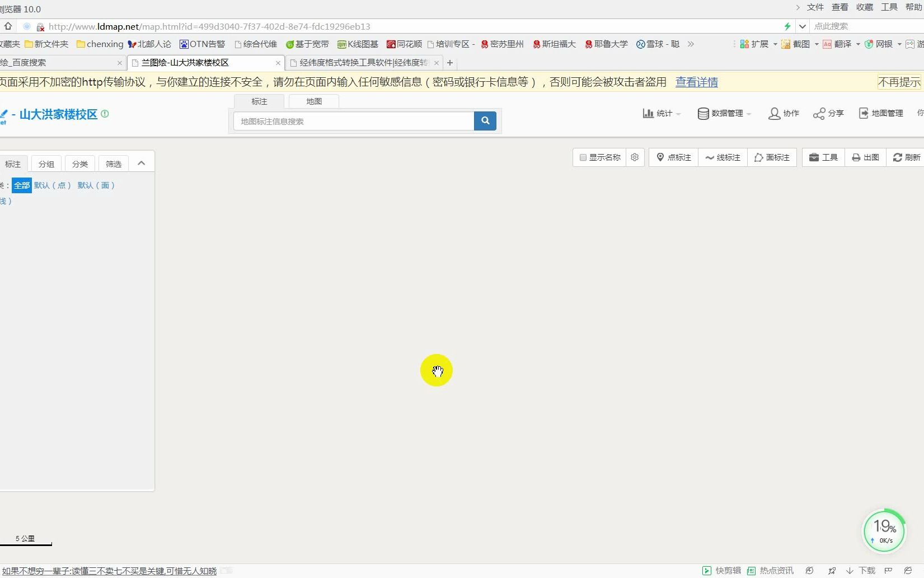Filter by 默认（面）category

point(96,185)
